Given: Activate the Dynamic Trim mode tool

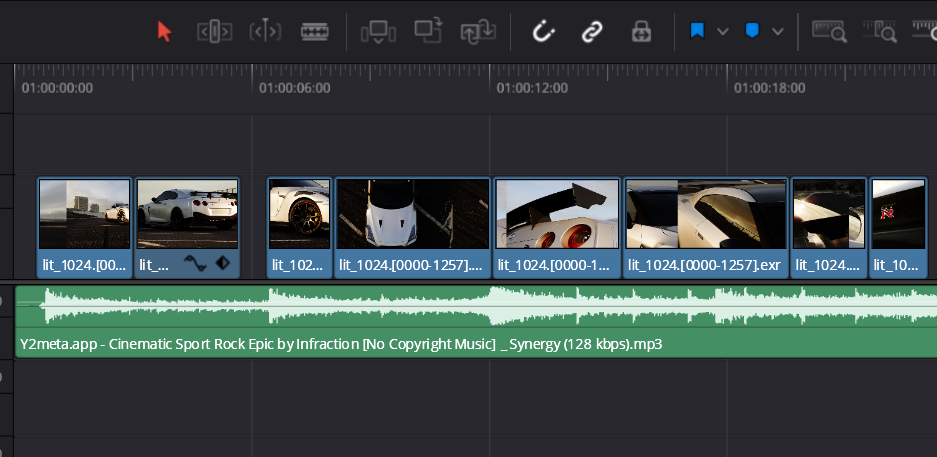Looking at the screenshot, I should 265,31.
